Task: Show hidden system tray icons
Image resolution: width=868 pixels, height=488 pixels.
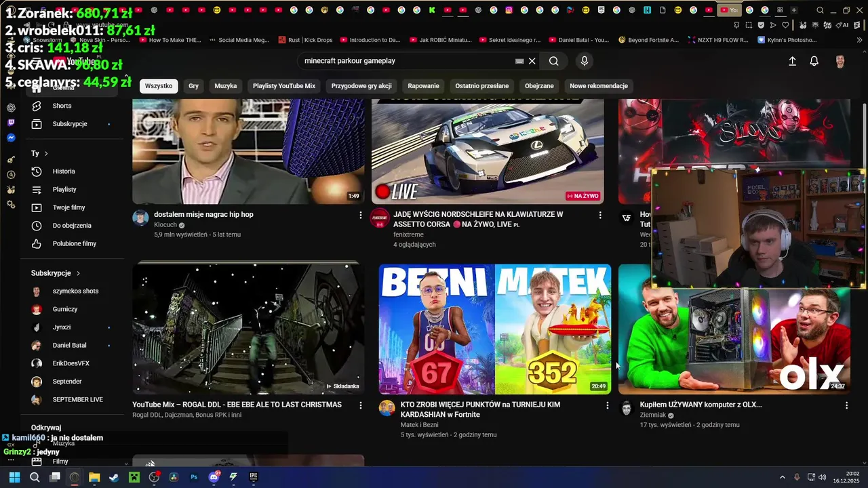Action: [x=782, y=477]
